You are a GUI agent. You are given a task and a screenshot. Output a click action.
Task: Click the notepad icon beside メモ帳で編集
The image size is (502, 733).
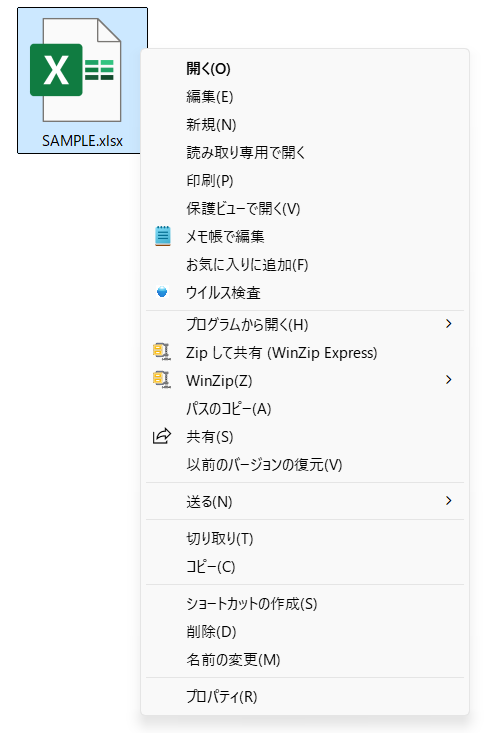162,236
